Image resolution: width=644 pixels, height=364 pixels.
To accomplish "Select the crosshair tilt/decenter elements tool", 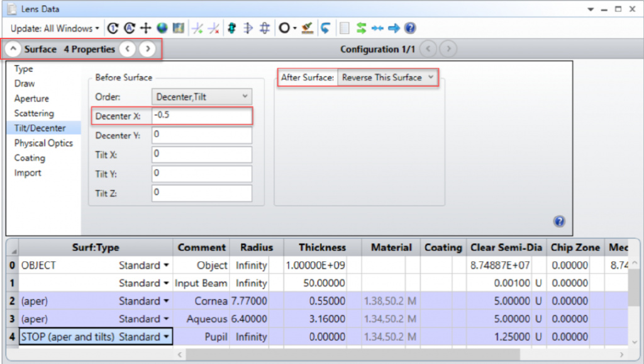I will (x=146, y=28).
